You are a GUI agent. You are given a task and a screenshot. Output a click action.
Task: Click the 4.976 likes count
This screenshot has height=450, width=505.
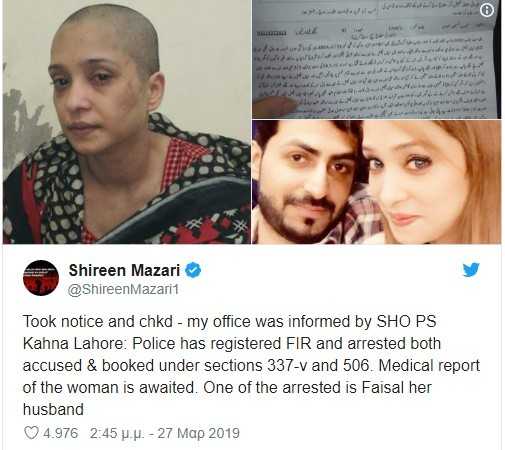tap(61, 433)
